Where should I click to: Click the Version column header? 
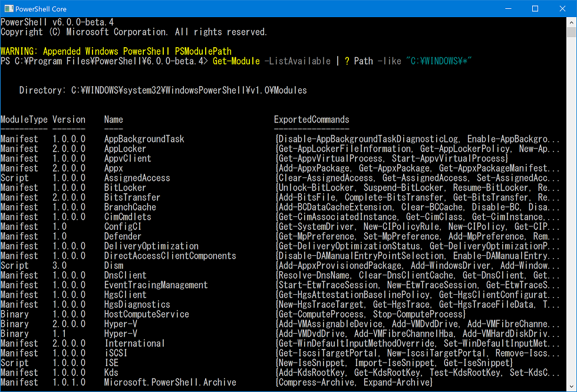click(x=69, y=120)
